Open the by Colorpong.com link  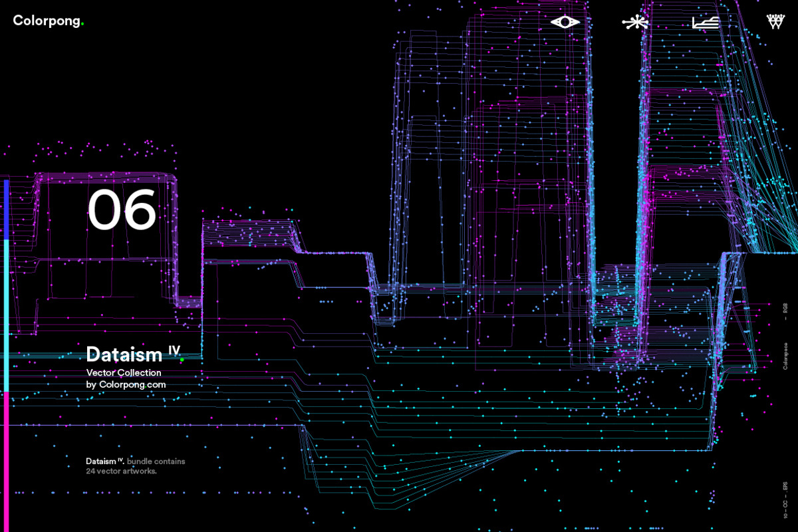(126, 384)
